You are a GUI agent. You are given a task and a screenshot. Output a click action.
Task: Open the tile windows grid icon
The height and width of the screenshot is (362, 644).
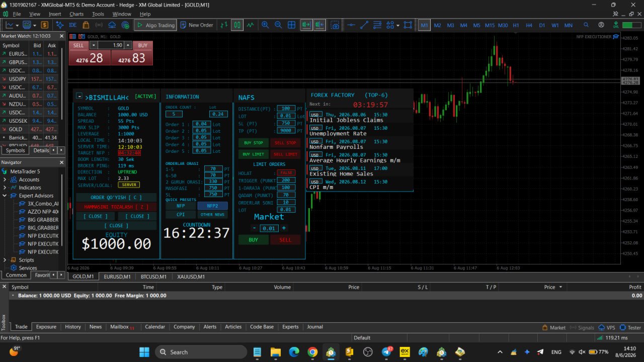[291, 25]
